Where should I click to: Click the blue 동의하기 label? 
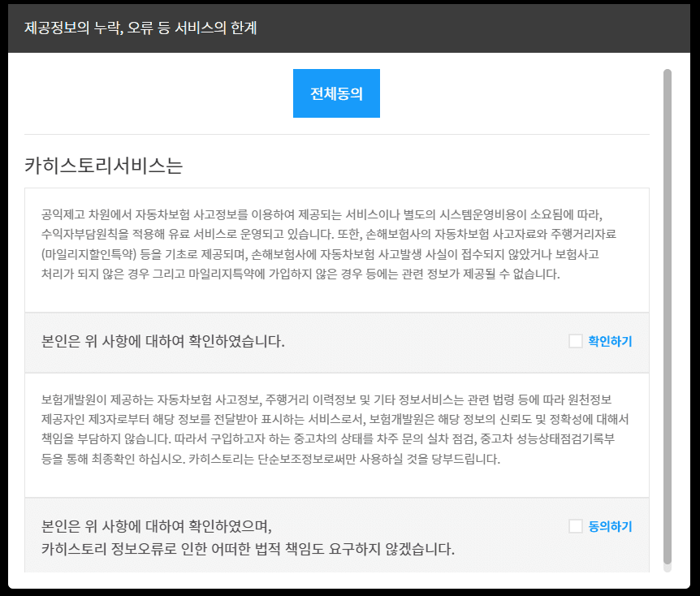pyautogui.click(x=610, y=526)
